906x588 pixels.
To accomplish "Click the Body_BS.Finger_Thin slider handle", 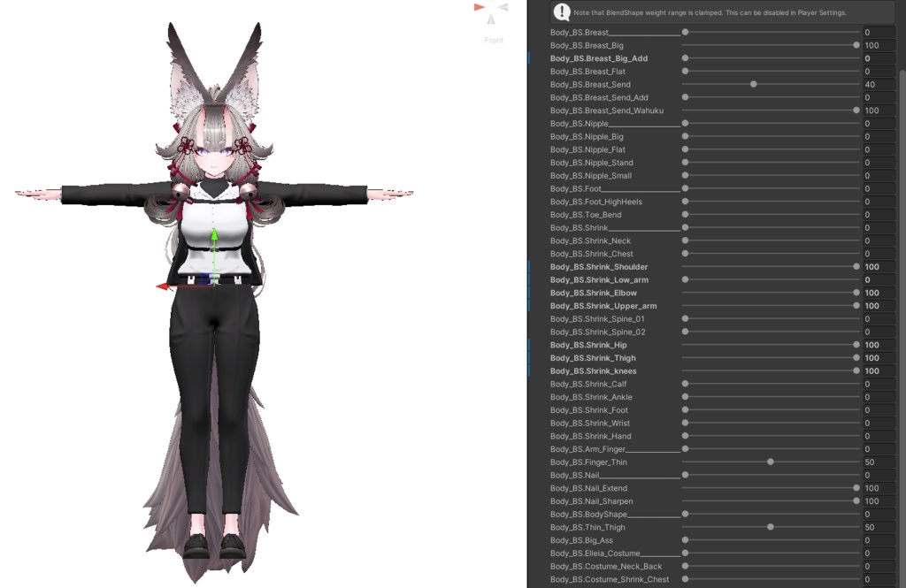I will (771, 462).
